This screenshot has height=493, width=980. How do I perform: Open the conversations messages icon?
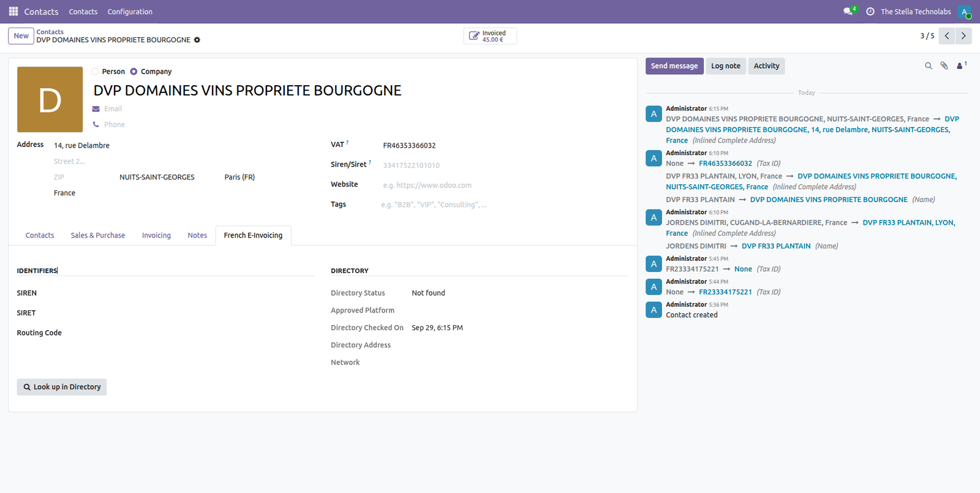849,12
